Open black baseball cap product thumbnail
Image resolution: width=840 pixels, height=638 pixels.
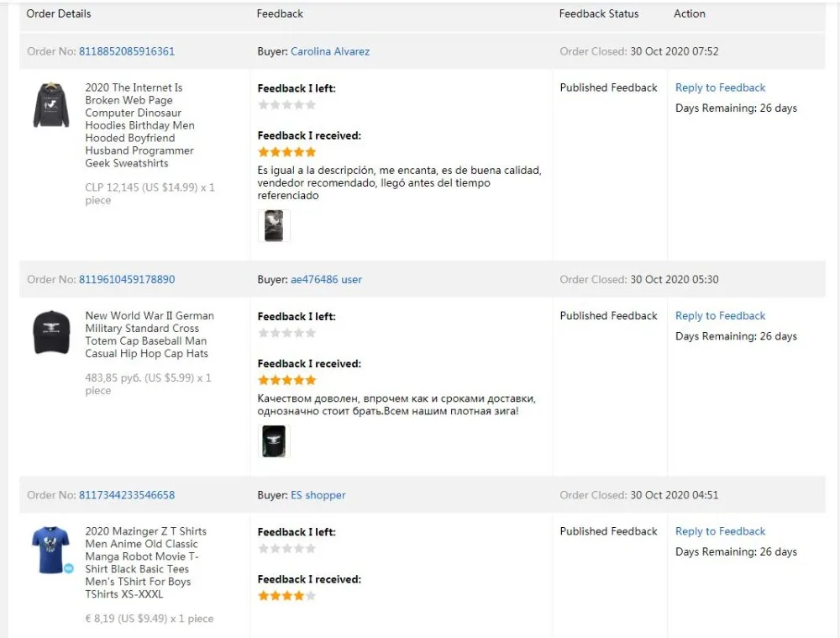51,332
